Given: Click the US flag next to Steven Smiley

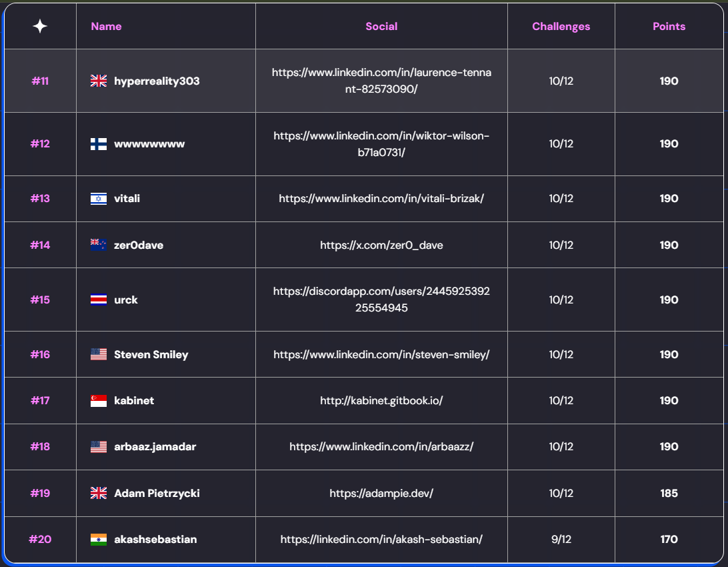Looking at the screenshot, I should [97, 354].
